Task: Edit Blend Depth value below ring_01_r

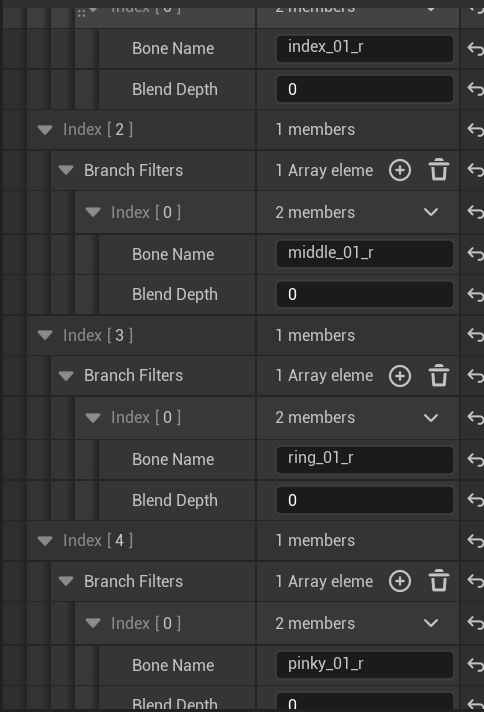Action: pyautogui.click(x=365, y=500)
